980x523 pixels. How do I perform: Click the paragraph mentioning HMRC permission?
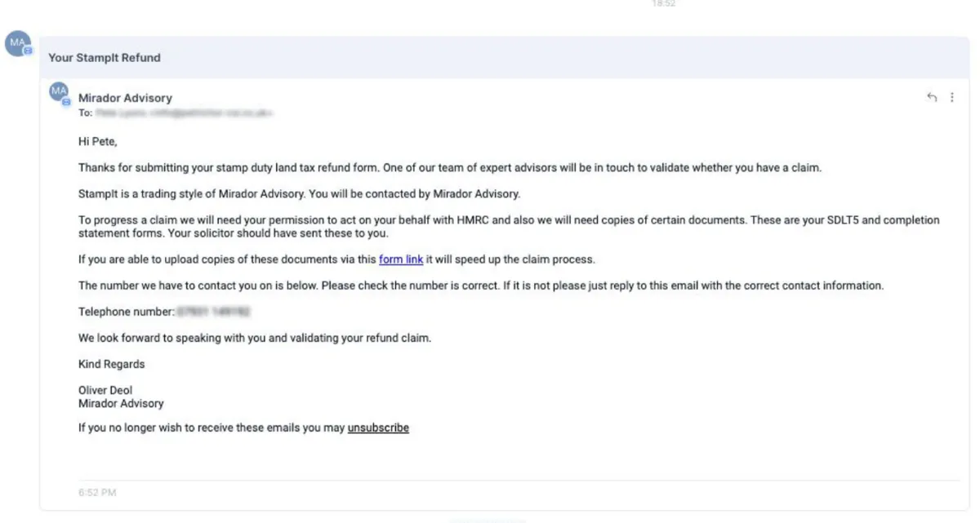click(x=509, y=227)
